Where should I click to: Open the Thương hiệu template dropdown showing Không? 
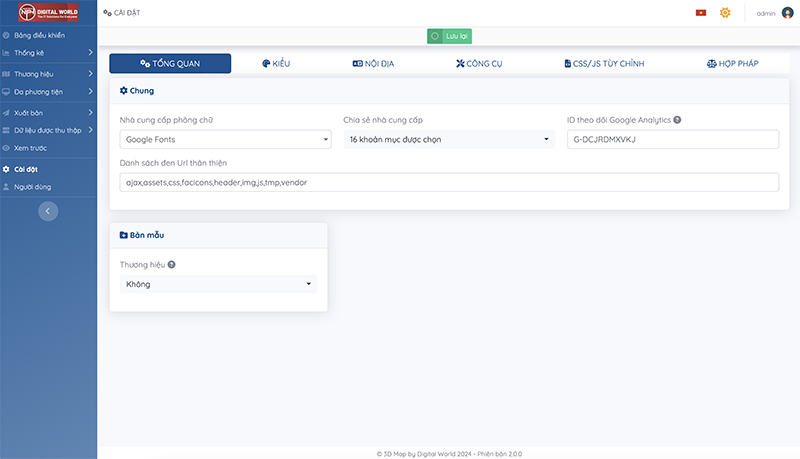(218, 284)
